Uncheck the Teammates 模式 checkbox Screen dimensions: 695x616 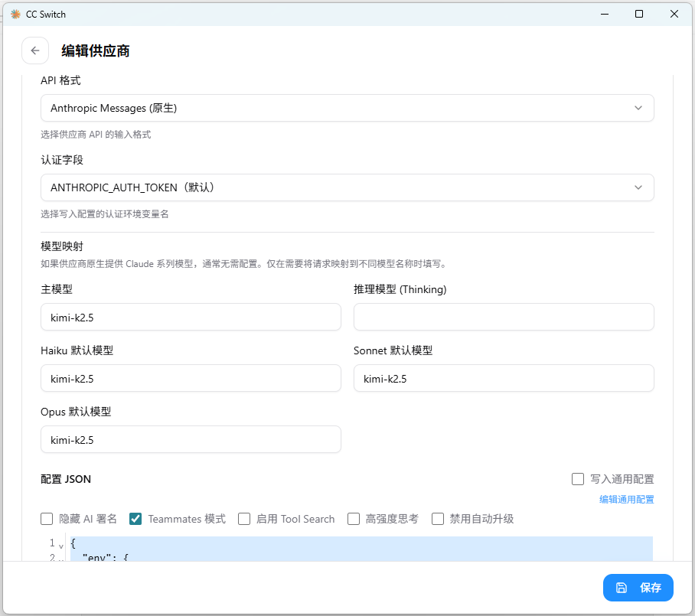[x=135, y=519]
